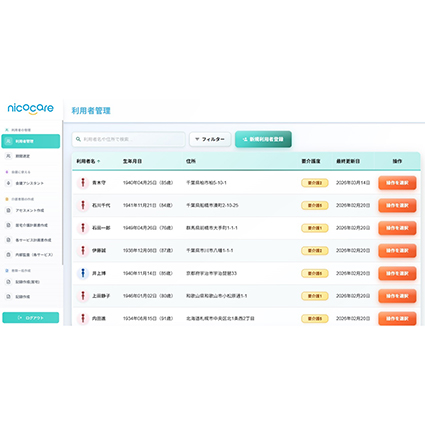Click the care-level badge for 井上博
Viewport: 425px width, 425px height.
(x=315, y=273)
